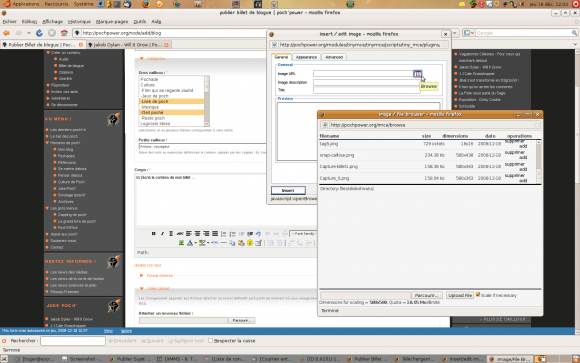Open the Fichier menu
The height and width of the screenshot is (363, 580).
(9, 21)
